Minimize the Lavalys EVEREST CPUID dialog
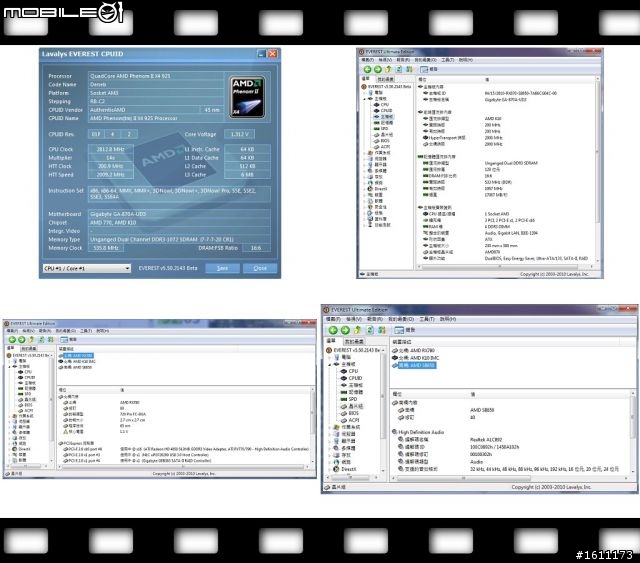Screen dimensions: 640x563 point(261,54)
